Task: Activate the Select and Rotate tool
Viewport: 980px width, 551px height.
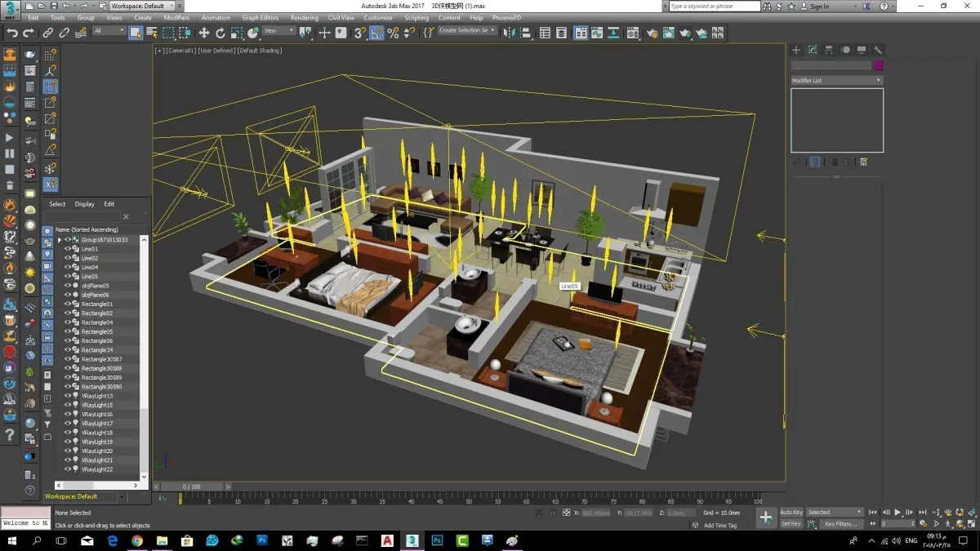Action: click(220, 33)
